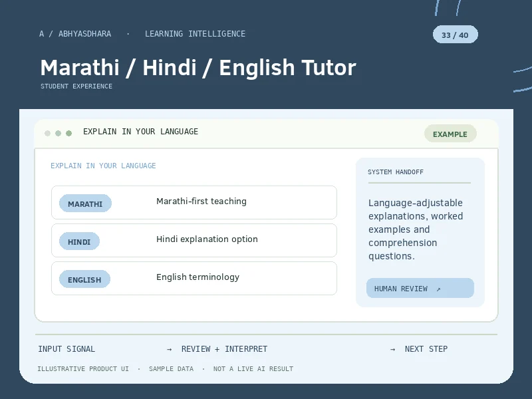Click the SYSTEM HANDOFF label
532x399 pixels.
coord(396,172)
